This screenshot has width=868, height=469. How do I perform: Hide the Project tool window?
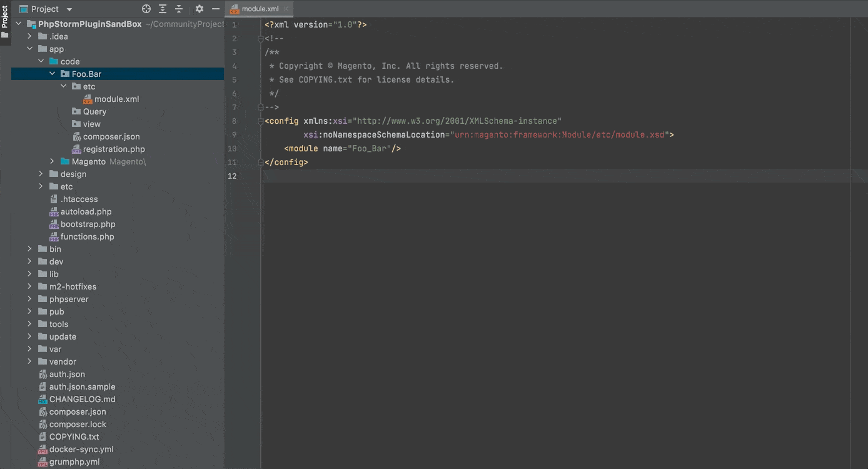(216, 9)
